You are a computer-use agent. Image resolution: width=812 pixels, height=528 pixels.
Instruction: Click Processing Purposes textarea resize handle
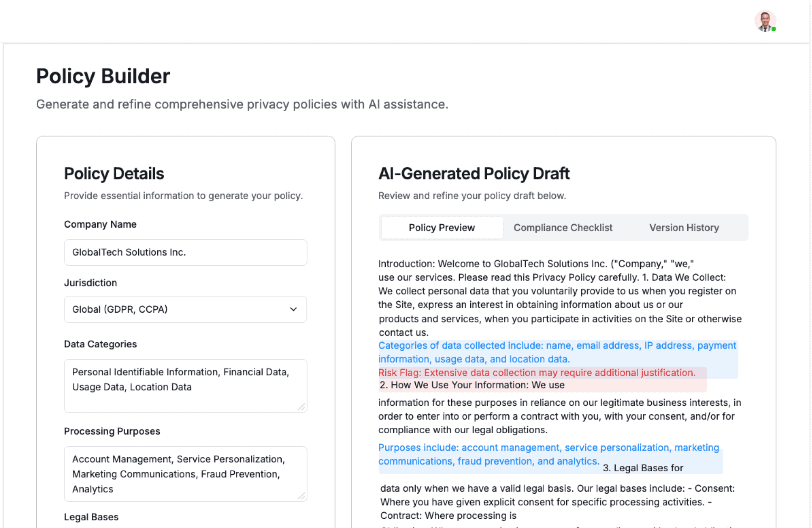click(301, 496)
